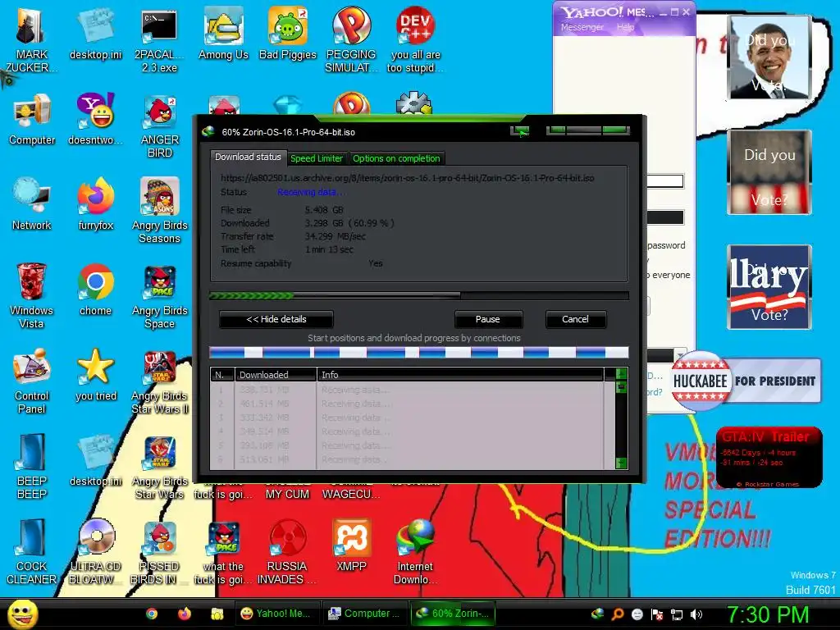Click the download progress bar

click(x=419, y=295)
